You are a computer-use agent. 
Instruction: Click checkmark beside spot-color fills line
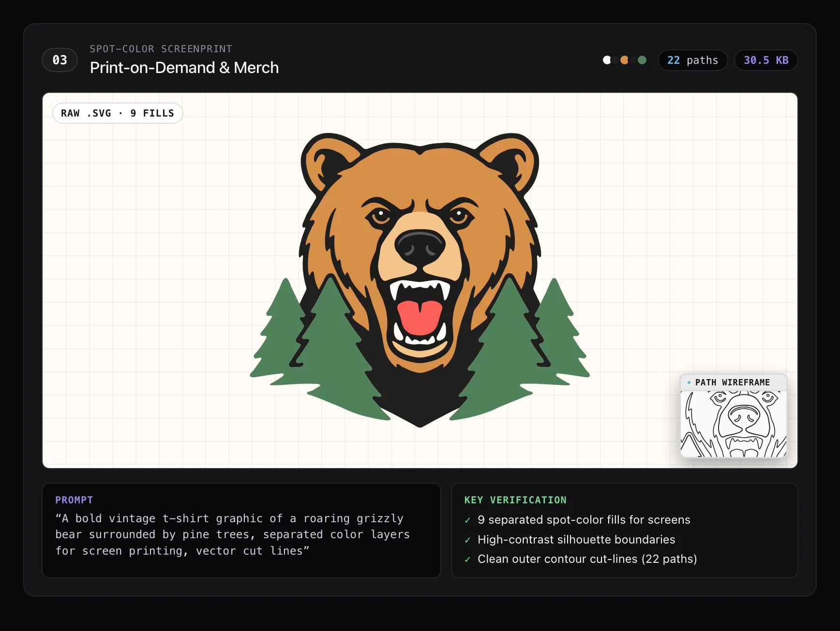[467, 520]
